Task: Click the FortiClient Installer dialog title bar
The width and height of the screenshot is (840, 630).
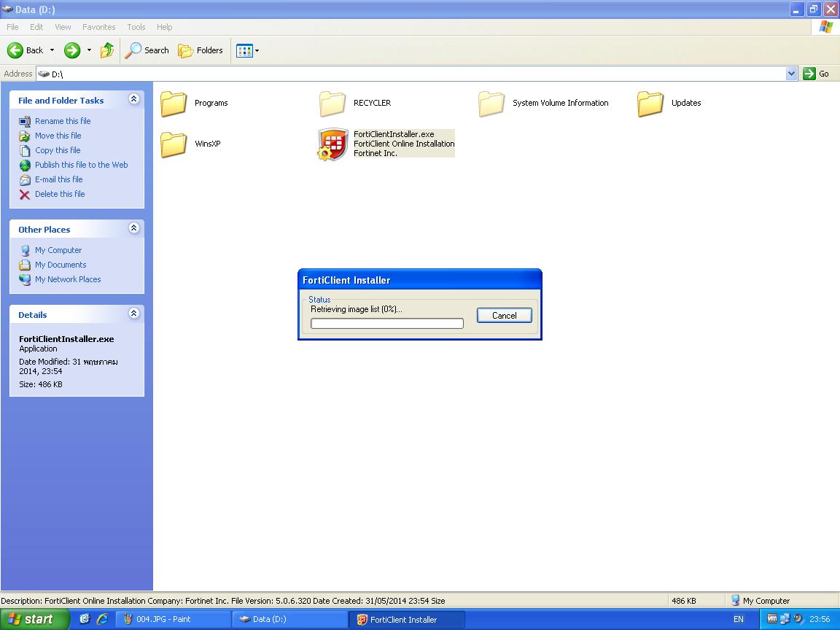Action: click(419, 280)
